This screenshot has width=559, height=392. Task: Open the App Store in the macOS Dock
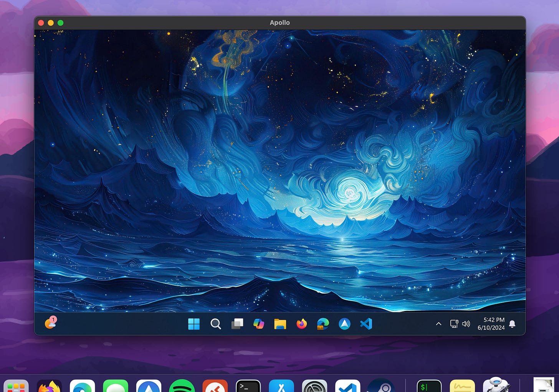pos(281,386)
